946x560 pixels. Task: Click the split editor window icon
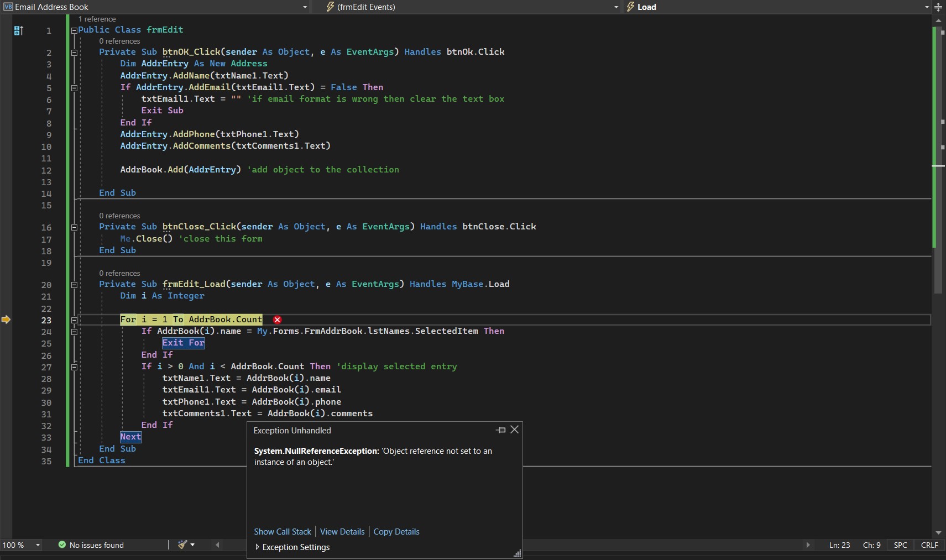tap(938, 7)
